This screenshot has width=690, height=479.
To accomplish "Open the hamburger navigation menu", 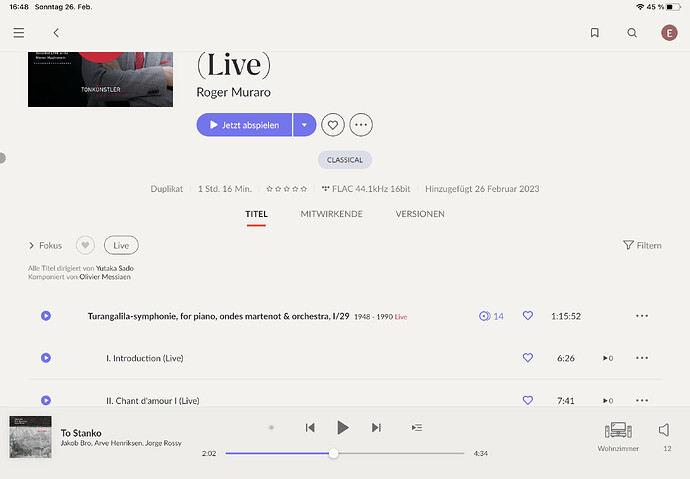I will [18, 33].
